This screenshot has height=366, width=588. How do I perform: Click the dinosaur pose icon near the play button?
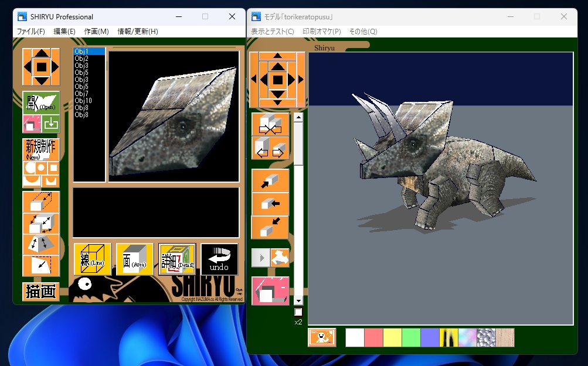[x=280, y=257]
